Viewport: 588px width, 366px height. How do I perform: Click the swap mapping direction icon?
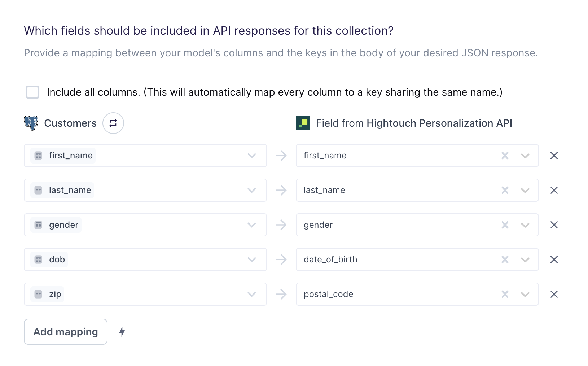113,123
